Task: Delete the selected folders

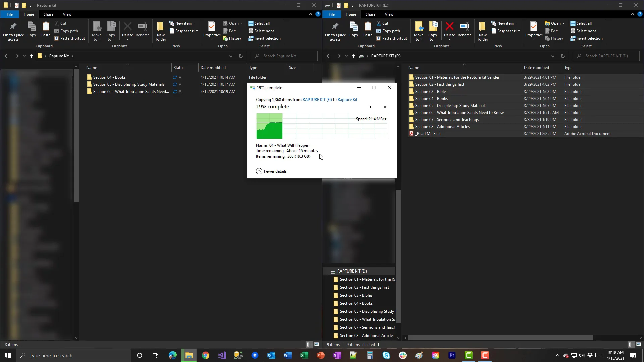Action: [x=128, y=28]
